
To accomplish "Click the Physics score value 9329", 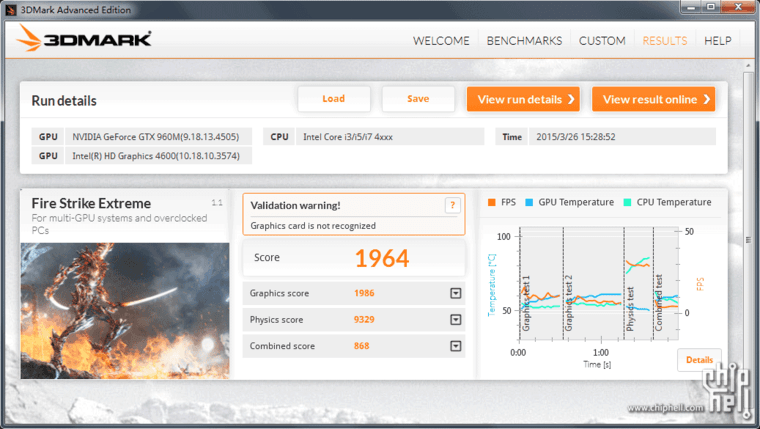I will click(x=364, y=319).
